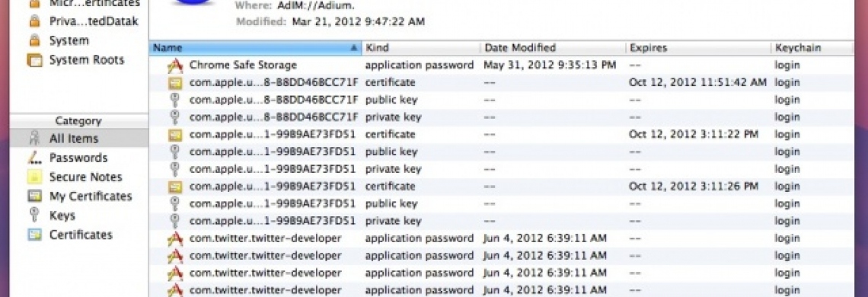
Task: Select the first private key row ending 8BCC71F
Action: tap(501, 117)
